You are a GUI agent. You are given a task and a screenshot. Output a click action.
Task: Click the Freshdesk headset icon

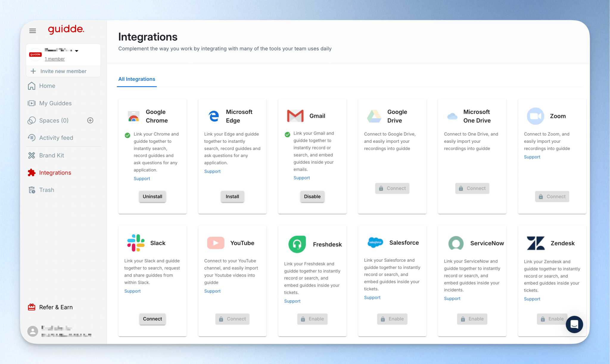pyautogui.click(x=297, y=244)
